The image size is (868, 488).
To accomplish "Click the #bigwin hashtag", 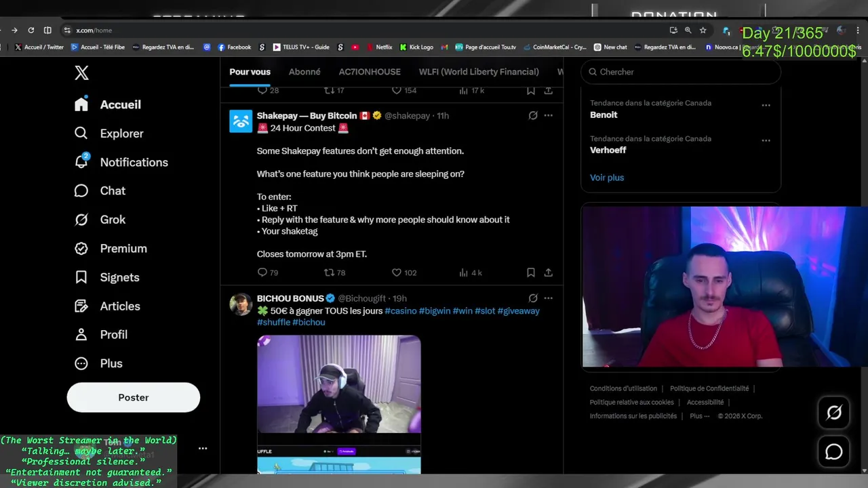I will [435, 310].
